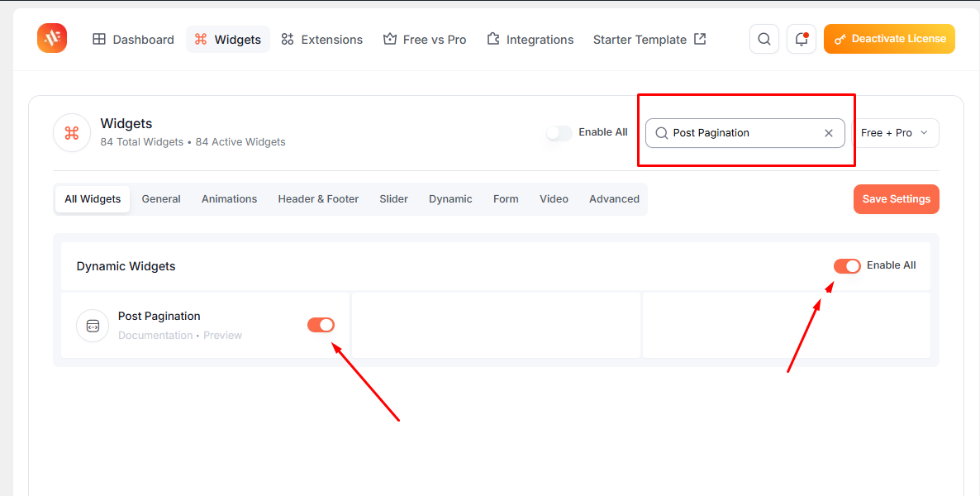Screen dimensions: 980x496
Task: Clear the search field with the X
Action: click(829, 132)
